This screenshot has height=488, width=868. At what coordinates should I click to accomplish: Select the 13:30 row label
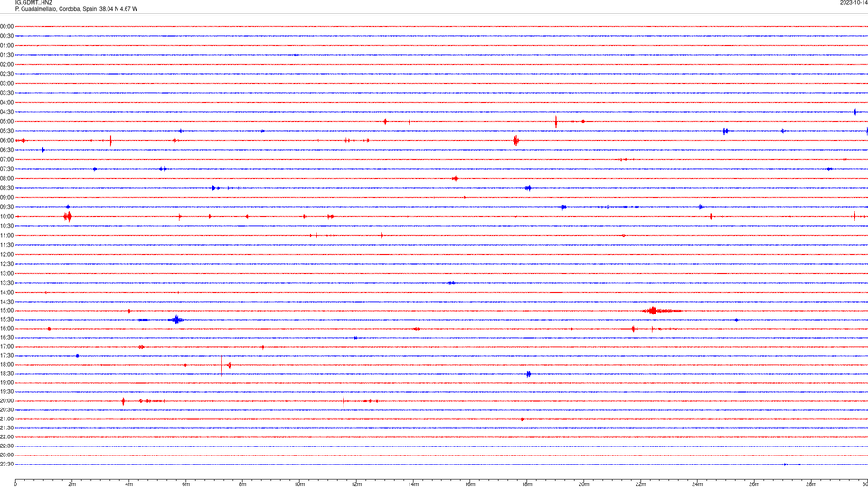tap(6, 283)
